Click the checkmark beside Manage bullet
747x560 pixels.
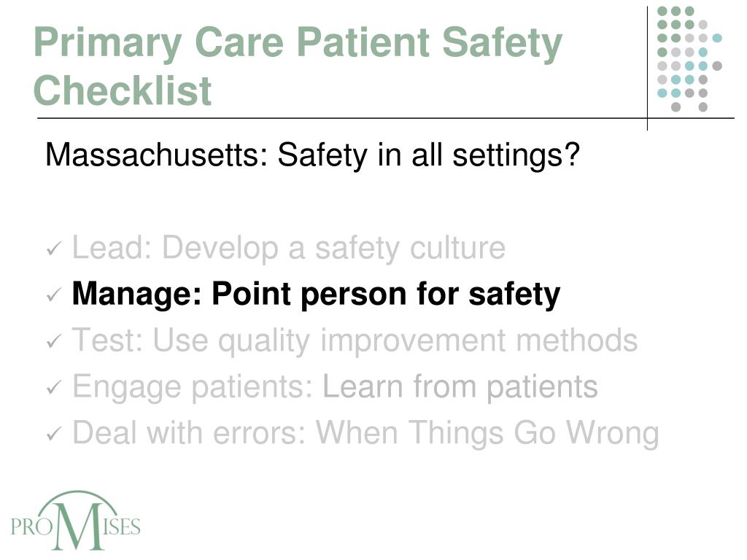(x=54, y=295)
